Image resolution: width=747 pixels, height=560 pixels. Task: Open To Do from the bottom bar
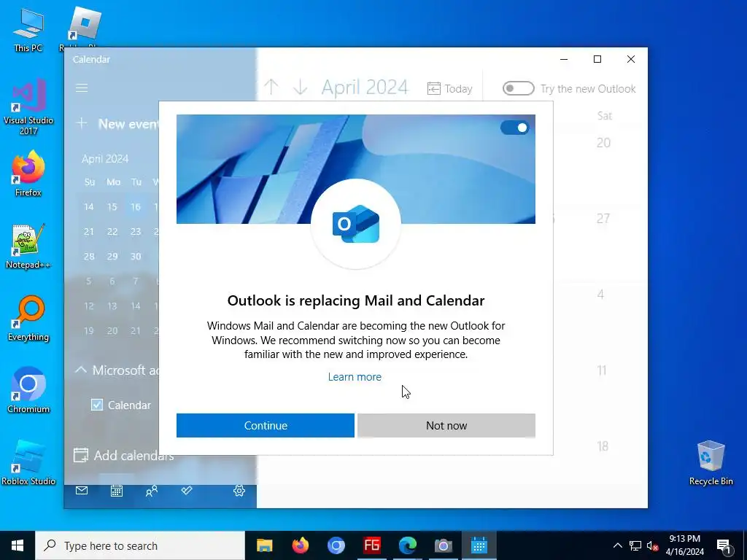coord(187,491)
